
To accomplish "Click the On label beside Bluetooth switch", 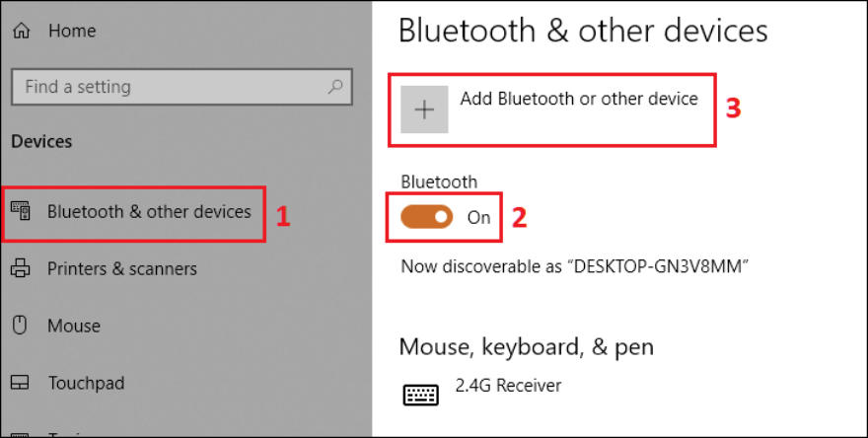I will point(478,218).
